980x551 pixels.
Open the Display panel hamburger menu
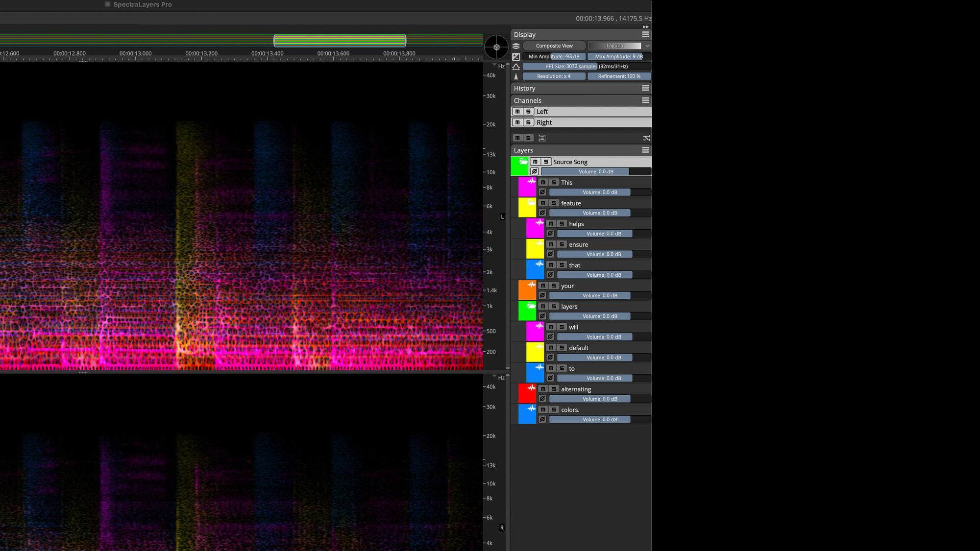(645, 34)
